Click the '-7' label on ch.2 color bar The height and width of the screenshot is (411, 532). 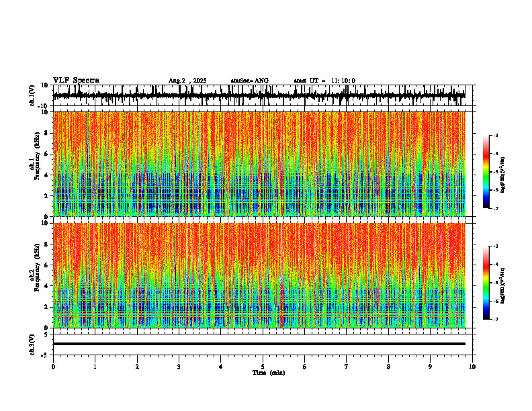496,319
